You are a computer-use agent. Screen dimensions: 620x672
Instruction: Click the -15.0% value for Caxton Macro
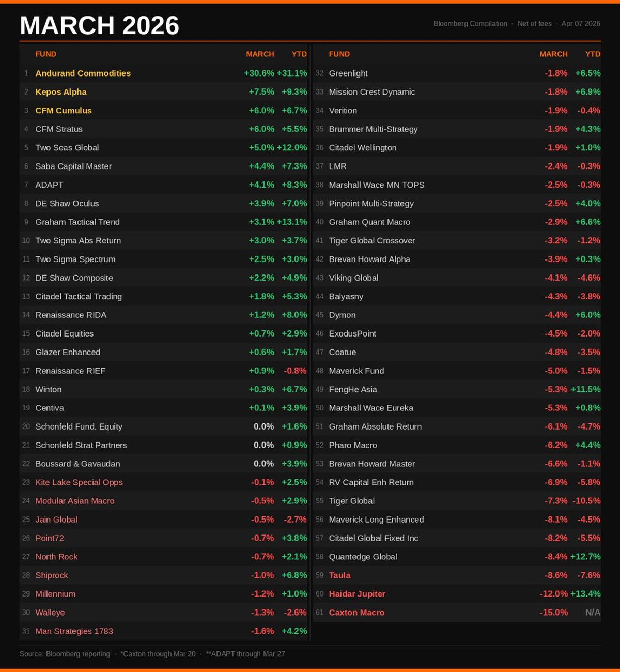(x=553, y=612)
